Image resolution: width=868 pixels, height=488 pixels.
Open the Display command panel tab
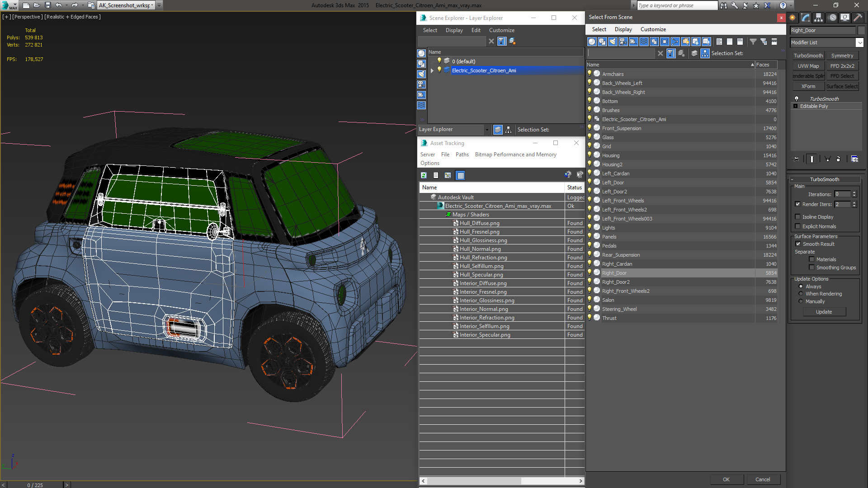[845, 18]
